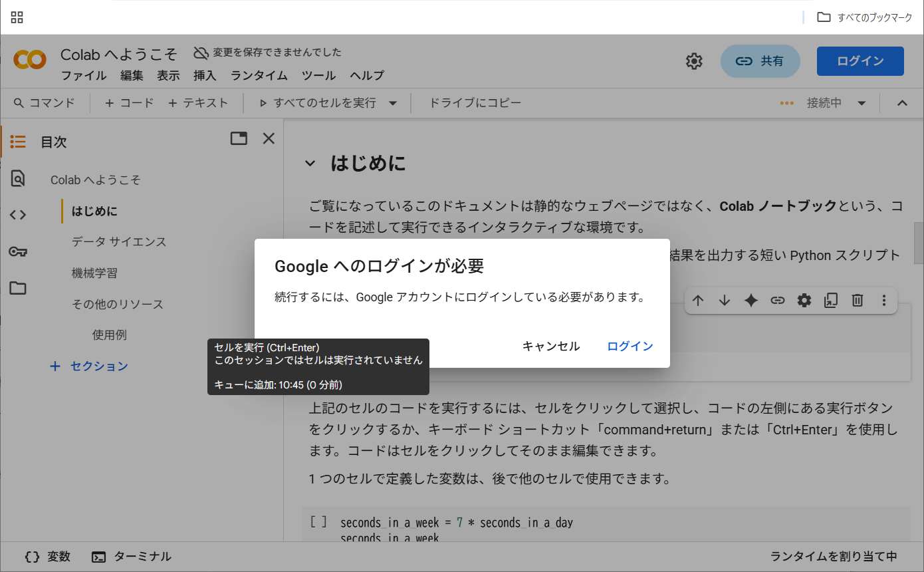The height and width of the screenshot is (572, 924).
Task: Click the Gemini sparkle icon in cell toolbar
Action: click(751, 301)
